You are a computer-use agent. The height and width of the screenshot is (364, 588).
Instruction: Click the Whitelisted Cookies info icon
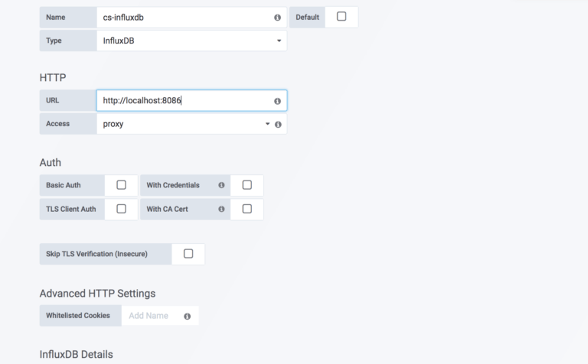[188, 316]
